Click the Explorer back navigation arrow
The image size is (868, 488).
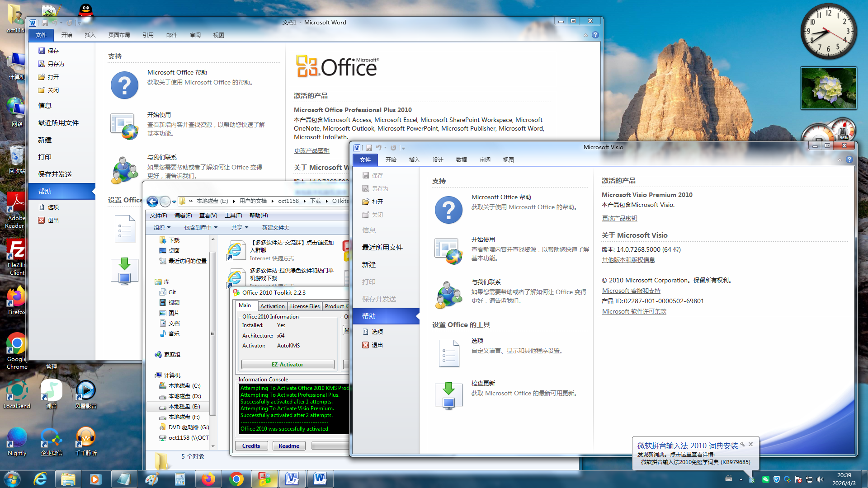[153, 202]
